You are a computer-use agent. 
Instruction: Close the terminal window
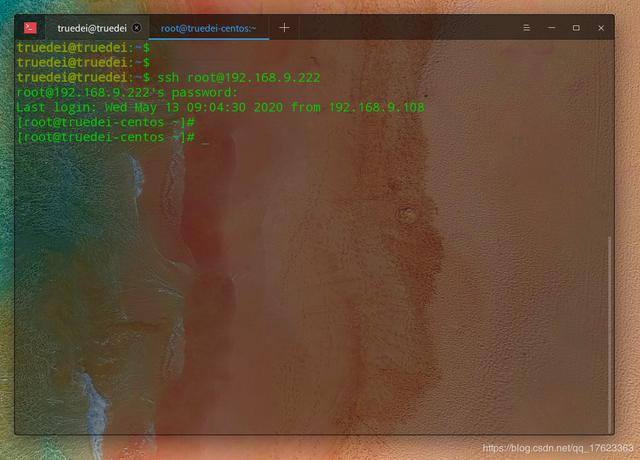click(x=601, y=28)
